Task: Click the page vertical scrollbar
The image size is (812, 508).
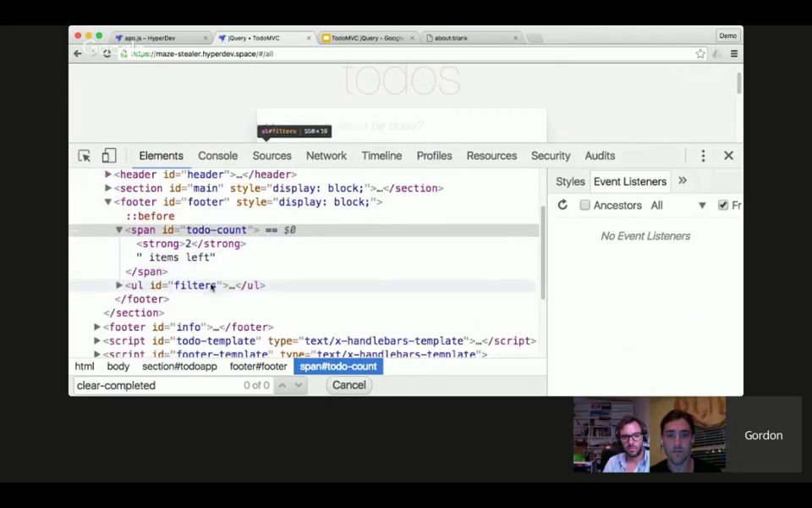Action: (x=738, y=83)
